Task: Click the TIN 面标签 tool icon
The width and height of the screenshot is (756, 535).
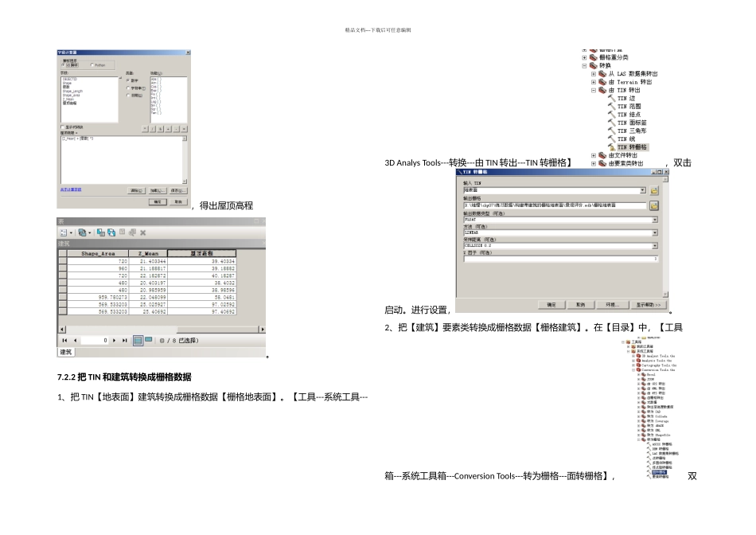Action: (611, 123)
